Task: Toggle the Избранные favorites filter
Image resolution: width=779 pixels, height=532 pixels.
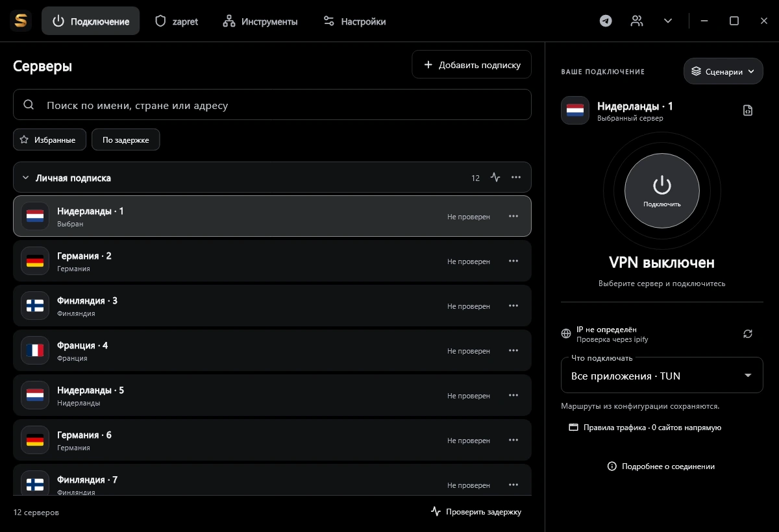Action: pos(49,139)
